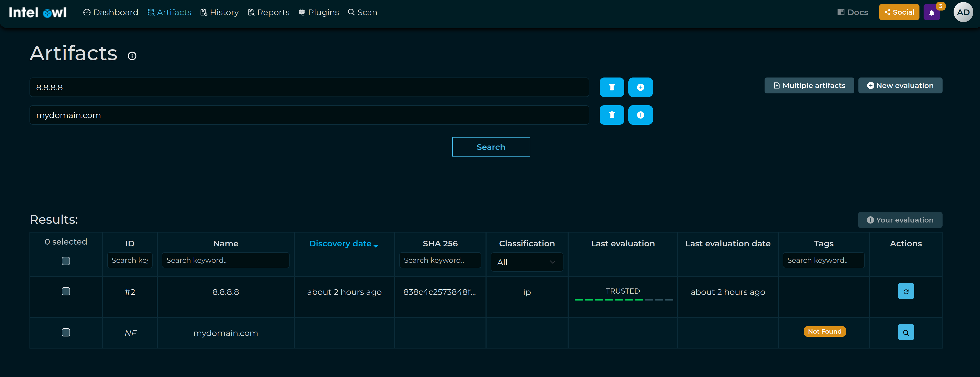Viewport: 980px width, 377px height.
Task: Click the Not Found tag badge
Action: pos(824,332)
